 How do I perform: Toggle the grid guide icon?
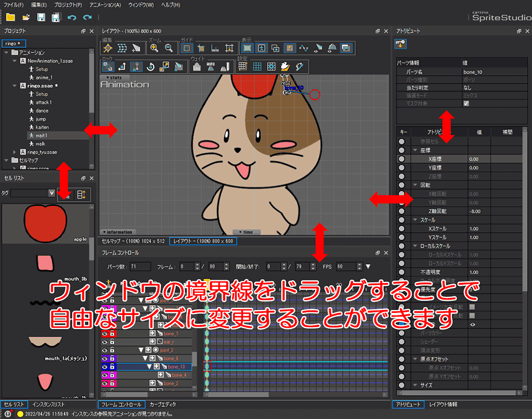186,48
